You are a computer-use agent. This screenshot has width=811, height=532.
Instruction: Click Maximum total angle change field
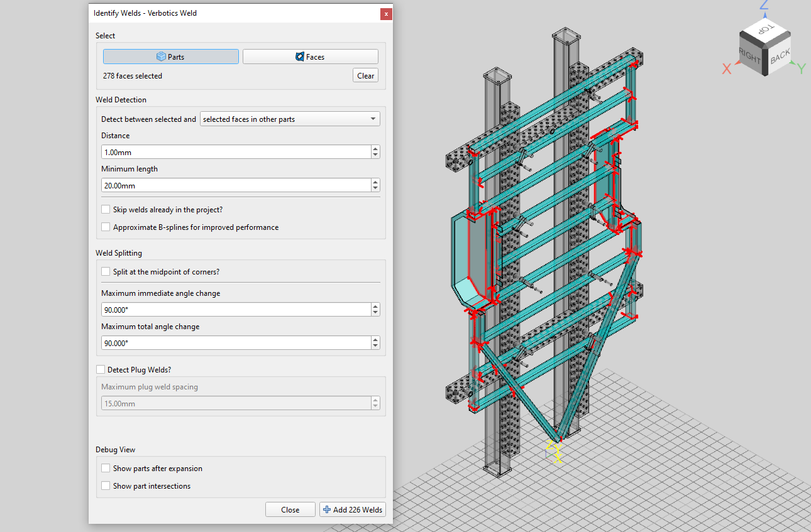point(236,343)
